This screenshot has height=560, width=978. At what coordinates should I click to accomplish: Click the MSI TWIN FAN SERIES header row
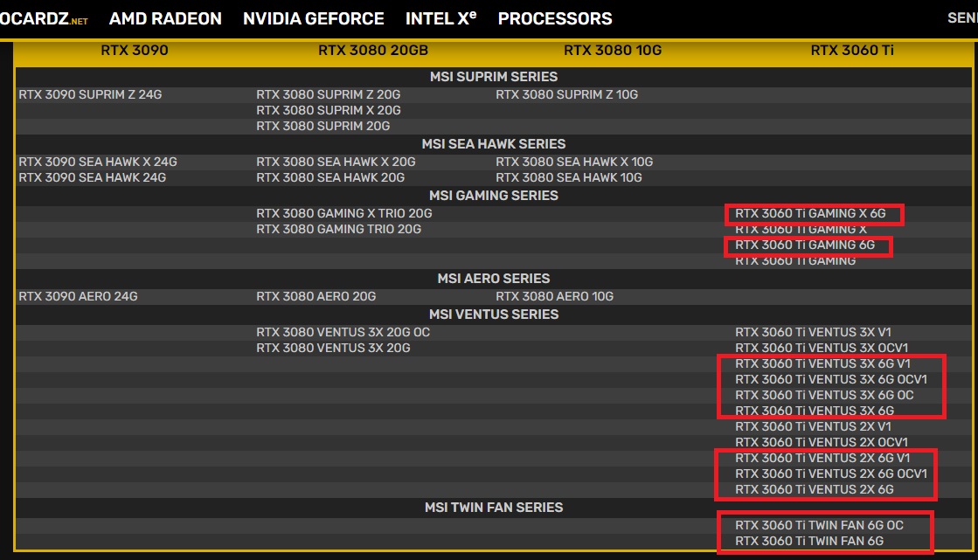[x=494, y=507]
